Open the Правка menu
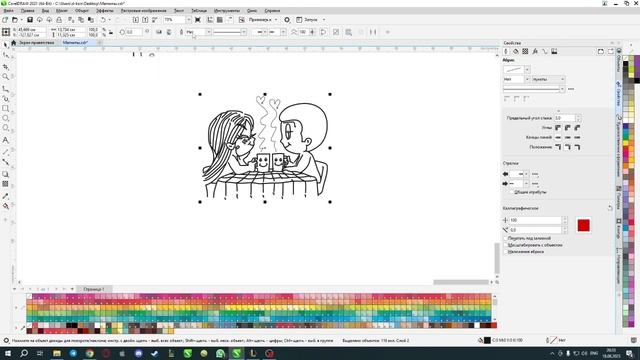The width and height of the screenshot is (640, 360). (x=27, y=11)
